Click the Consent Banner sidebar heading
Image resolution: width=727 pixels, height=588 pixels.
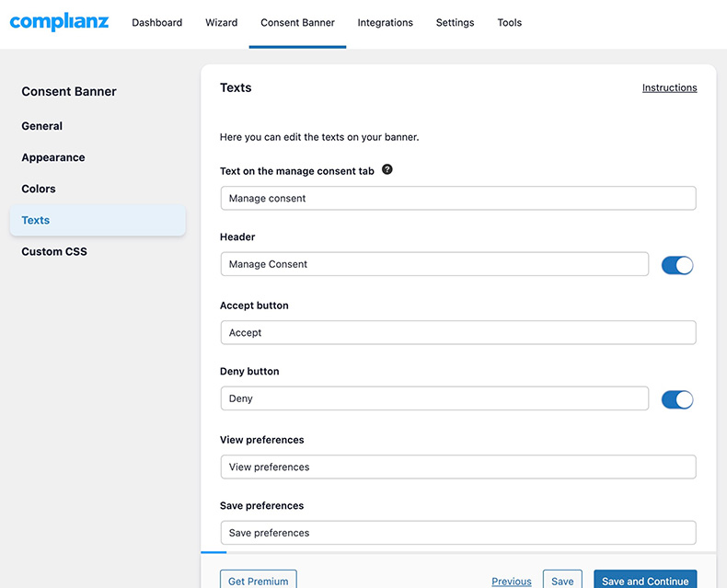pyautogui.click(x=69, y=91)
